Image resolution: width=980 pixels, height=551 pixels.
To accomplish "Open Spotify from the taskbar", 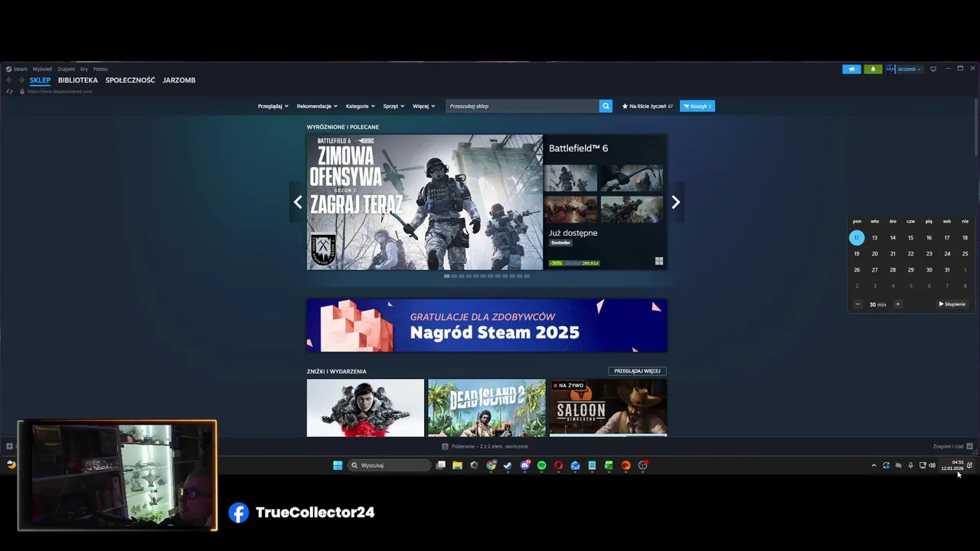I will [541, 465].
